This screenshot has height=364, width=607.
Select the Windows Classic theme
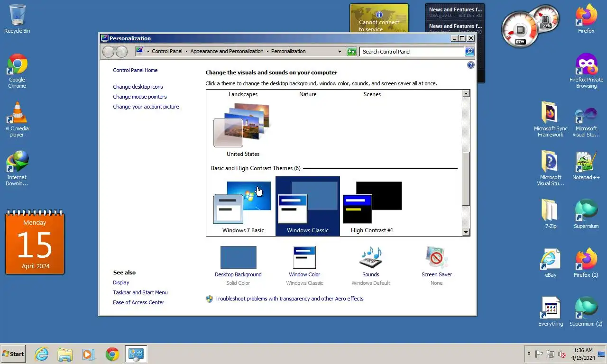(x=308, y=206)
